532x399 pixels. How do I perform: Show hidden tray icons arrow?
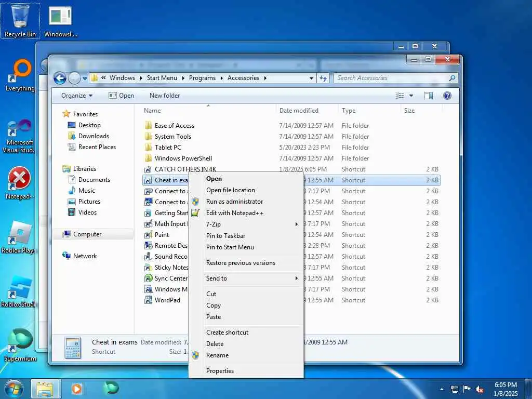(442, 389)
